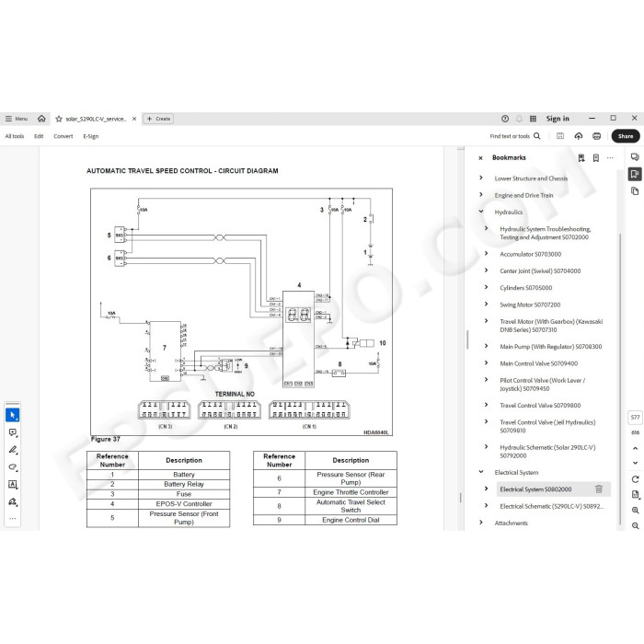644x644 pixels.
Task: Click the Zoom out magnifier
Action: (x=635, y=525)
